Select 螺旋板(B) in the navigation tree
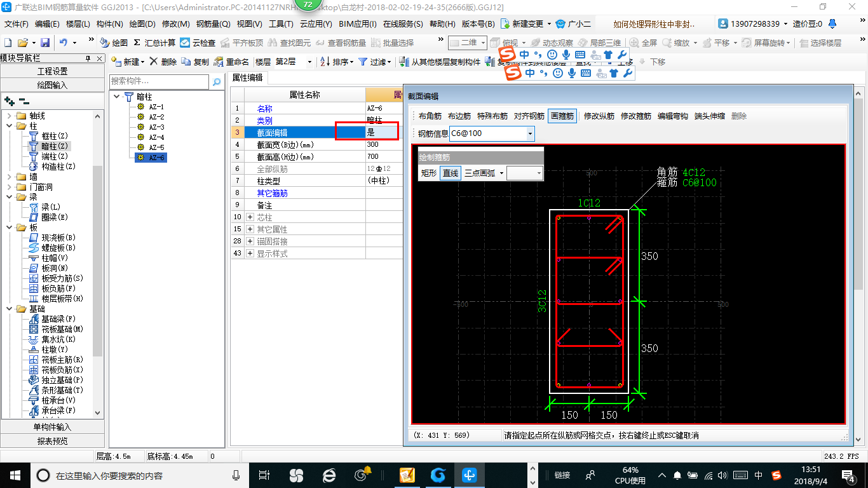Screen dimensions: 868x488 pos(52,248)
